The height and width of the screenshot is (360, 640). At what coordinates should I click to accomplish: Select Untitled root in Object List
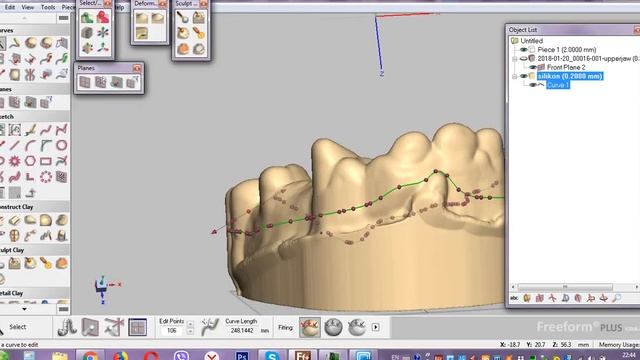531,41
